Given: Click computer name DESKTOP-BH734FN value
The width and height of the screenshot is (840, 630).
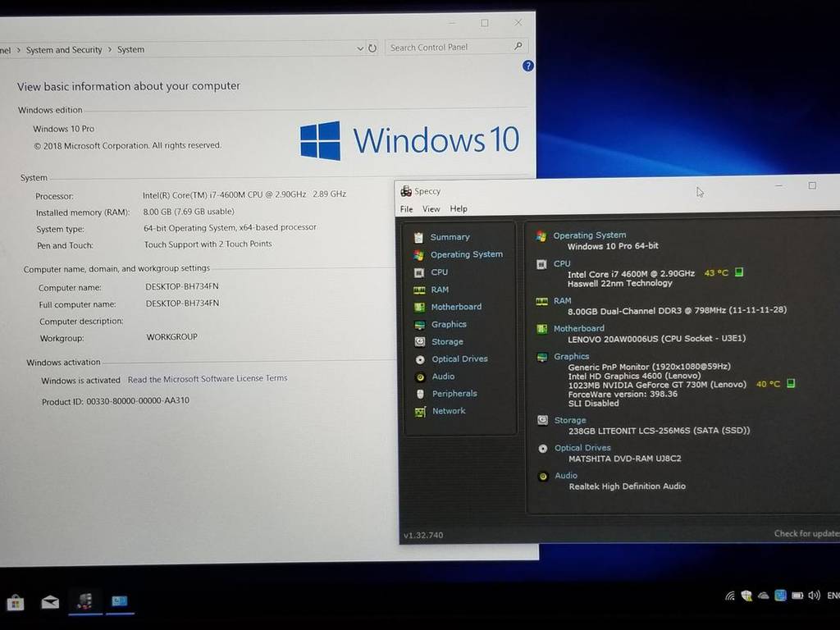Looking at the screenshot, I should (x=182, y=286).
